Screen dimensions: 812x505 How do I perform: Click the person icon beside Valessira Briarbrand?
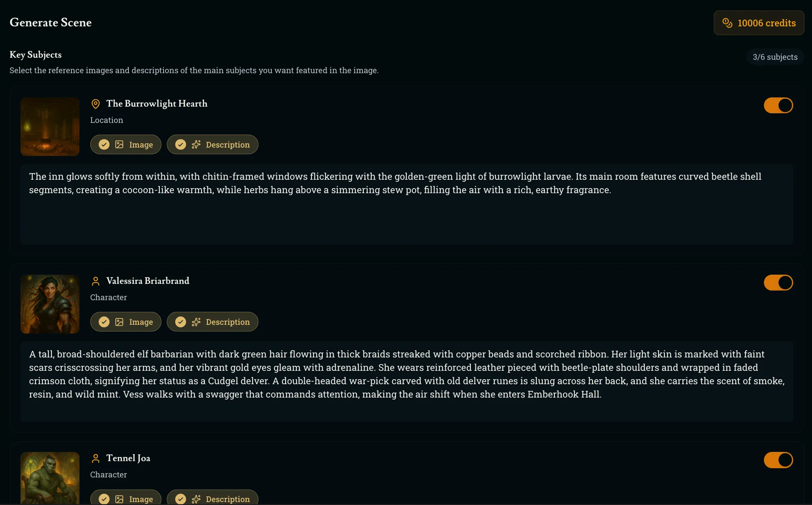95,281
